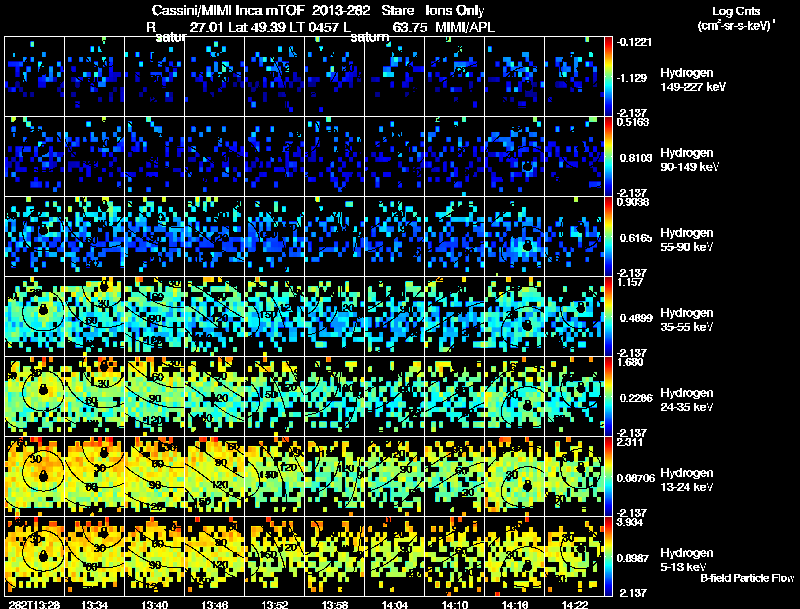The height and width of the screenshot is (609, 800).
Task: Select the 'Hydrogen 24-35 keV' row label
Action: [x=687, y=400]
